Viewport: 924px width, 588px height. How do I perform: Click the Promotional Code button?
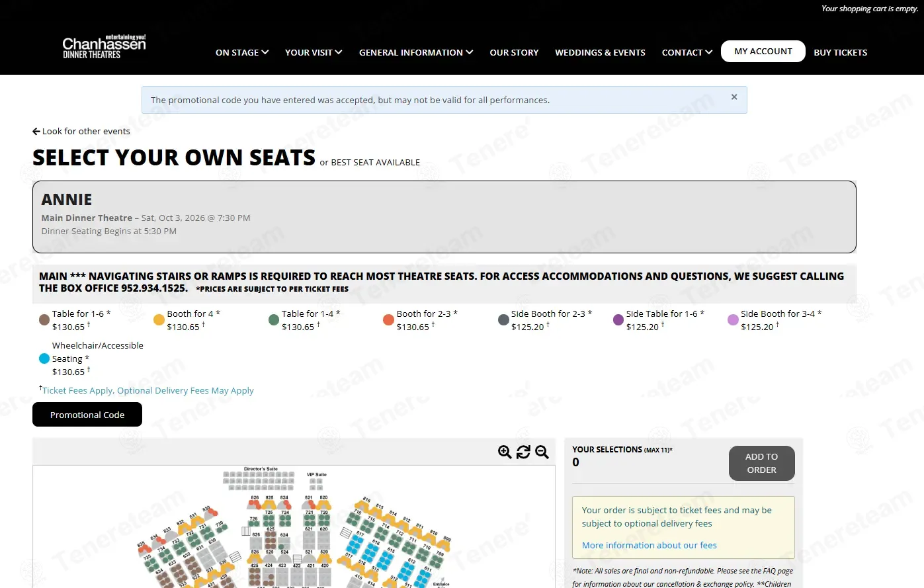(87, 415)
